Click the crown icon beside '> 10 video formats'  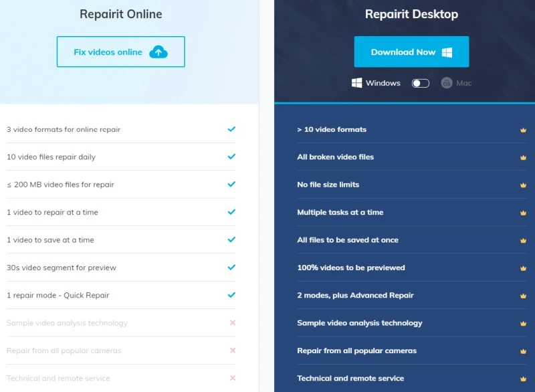point(522,130)
